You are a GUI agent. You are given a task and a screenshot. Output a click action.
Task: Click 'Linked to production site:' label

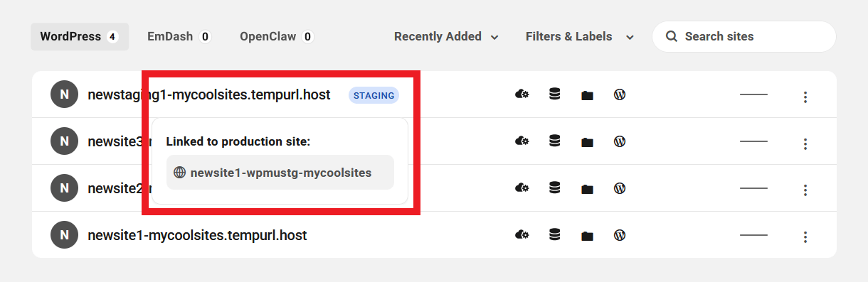pyautogui.click(x=238, y=141)
